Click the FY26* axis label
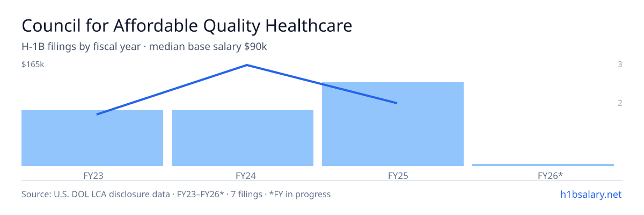644x215 pixels. tap(550, 175)
